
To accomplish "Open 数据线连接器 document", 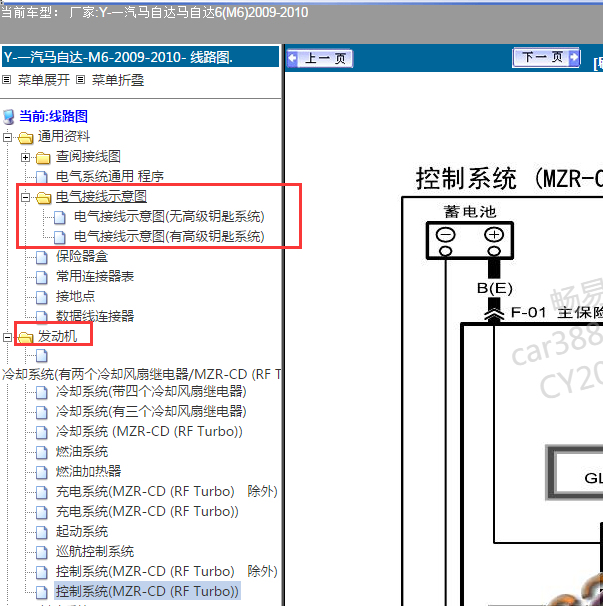I will coord(95,316).
